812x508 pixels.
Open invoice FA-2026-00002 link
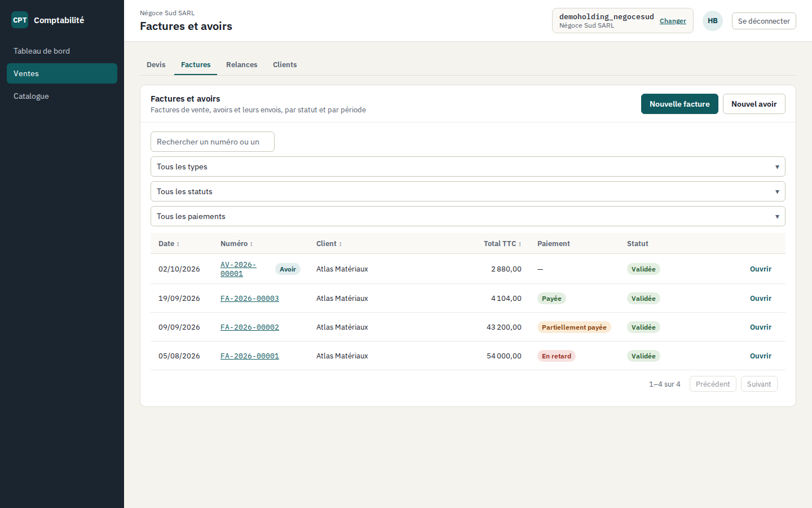[x=250, y=327]
